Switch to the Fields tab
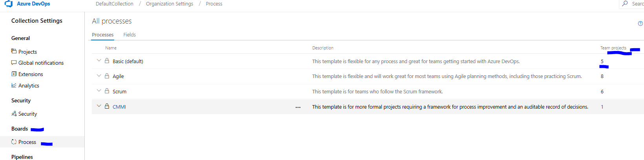The height and width of the screenshot is (160, 644). pos(130,35)
